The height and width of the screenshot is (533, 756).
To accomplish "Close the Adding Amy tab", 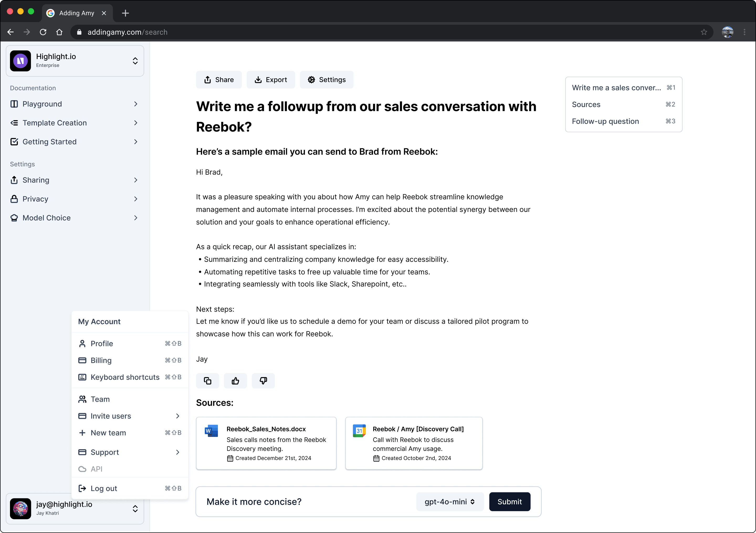I will (104, 13).
